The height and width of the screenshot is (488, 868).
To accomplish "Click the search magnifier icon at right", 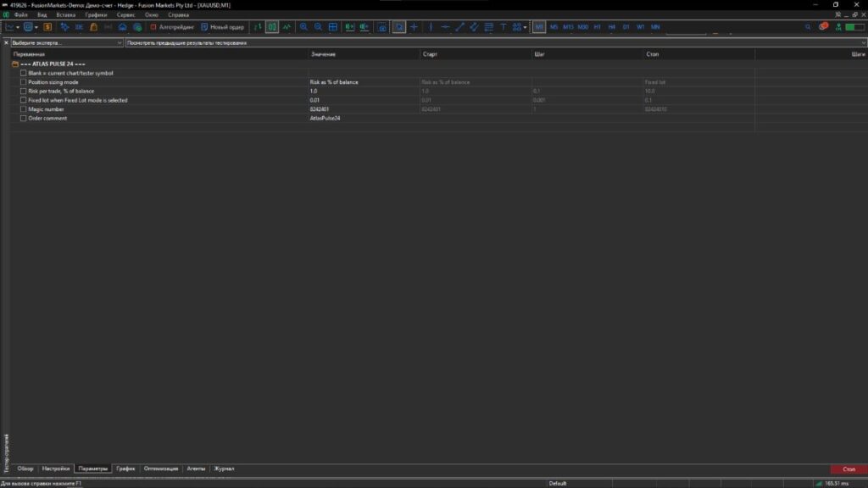I will point(808,26).
